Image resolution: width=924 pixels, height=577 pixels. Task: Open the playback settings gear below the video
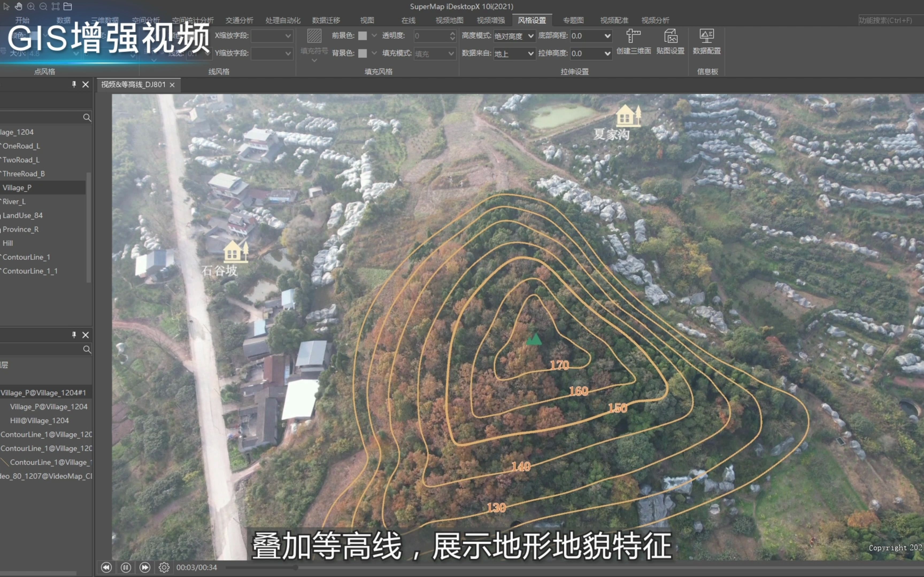(164, 567)
